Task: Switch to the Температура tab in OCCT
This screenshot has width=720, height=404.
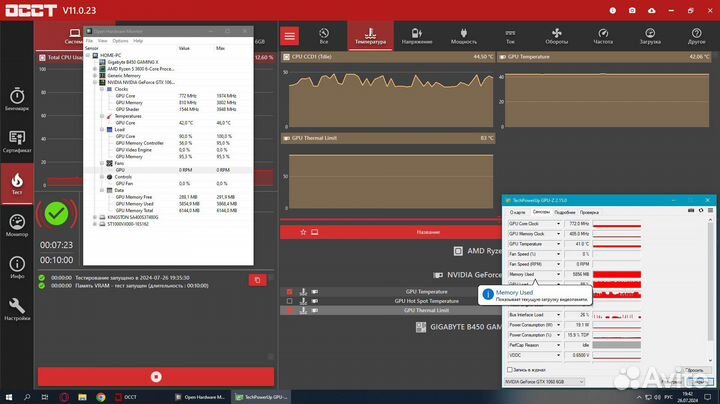Action: pos(370,36)
